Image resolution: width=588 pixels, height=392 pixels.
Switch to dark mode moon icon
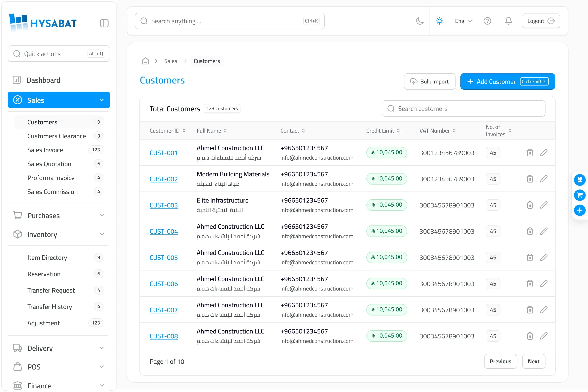(x=420, y=21)
